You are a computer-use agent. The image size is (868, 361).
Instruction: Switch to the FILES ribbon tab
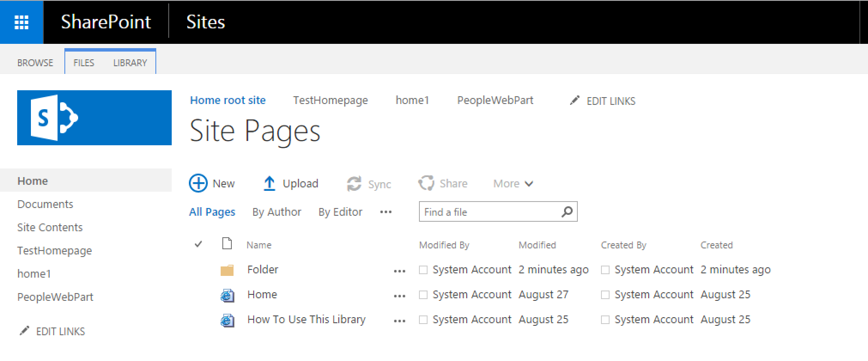[84, 63]
